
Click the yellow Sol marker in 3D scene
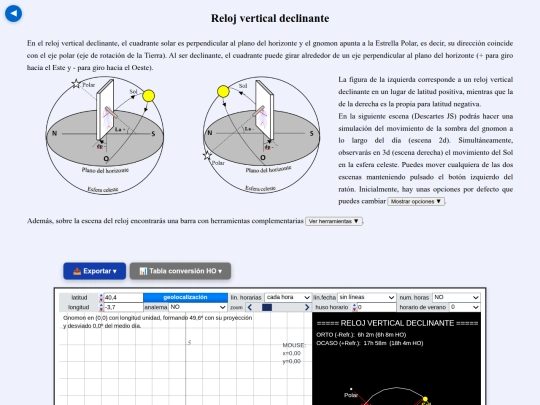click(x=425, y=399)
